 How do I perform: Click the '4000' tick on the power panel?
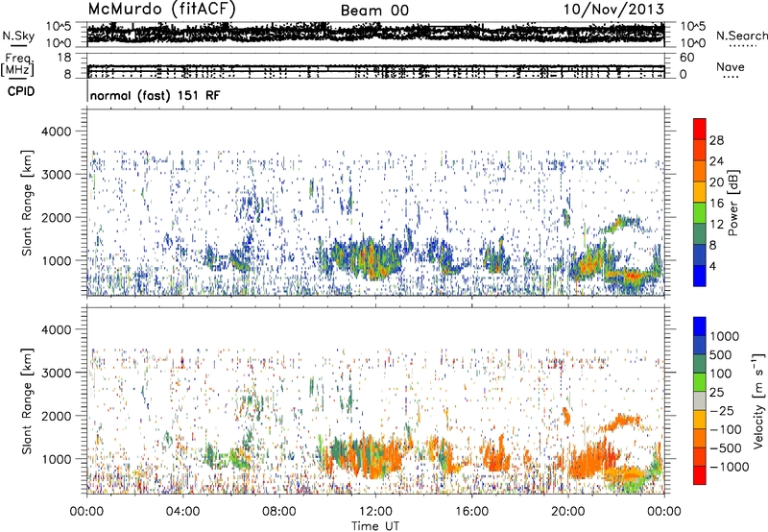click(x=56, y=132)
